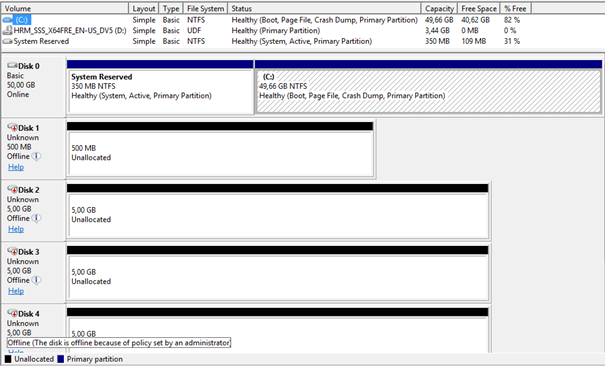Screen dimensions: 605x366
Task: Click the System Reserved volume name in list
Action: (x=41, y=41)
